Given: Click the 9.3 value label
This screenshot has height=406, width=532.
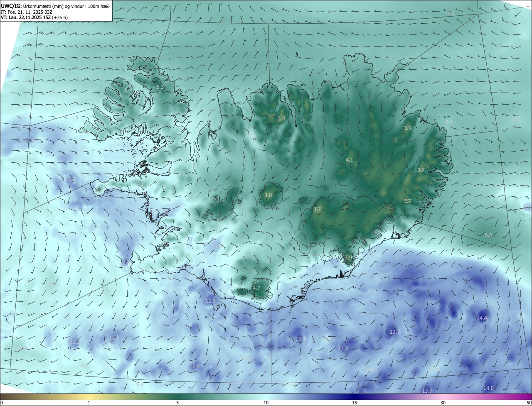Looking at the screenshot, I should (85, 365).
